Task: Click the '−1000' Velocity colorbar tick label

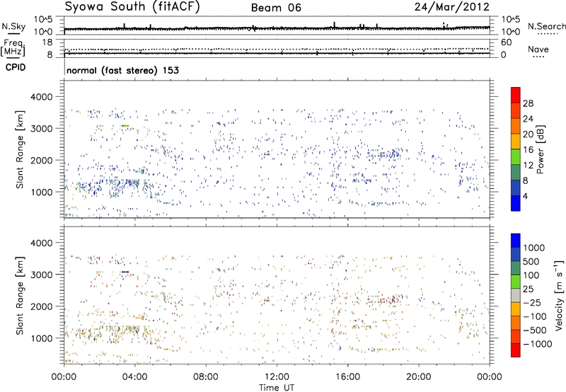Action: pyautogui.click(x=538, y=344)
